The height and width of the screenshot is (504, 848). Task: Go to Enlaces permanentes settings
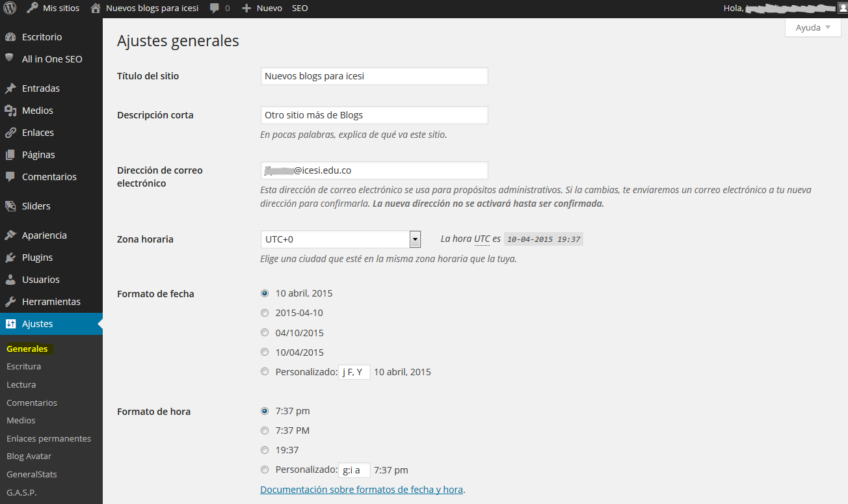(49, 438)
